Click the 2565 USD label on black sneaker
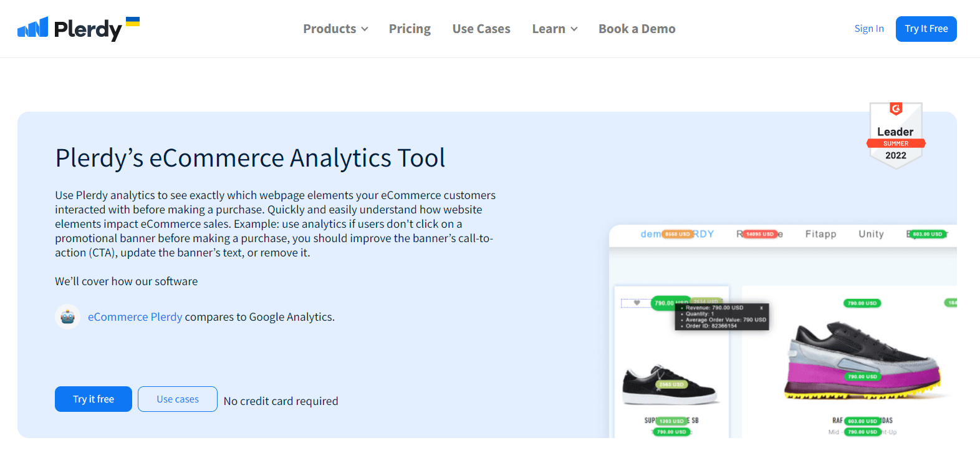Screen dimensions: 980x473 coord(671,384)
